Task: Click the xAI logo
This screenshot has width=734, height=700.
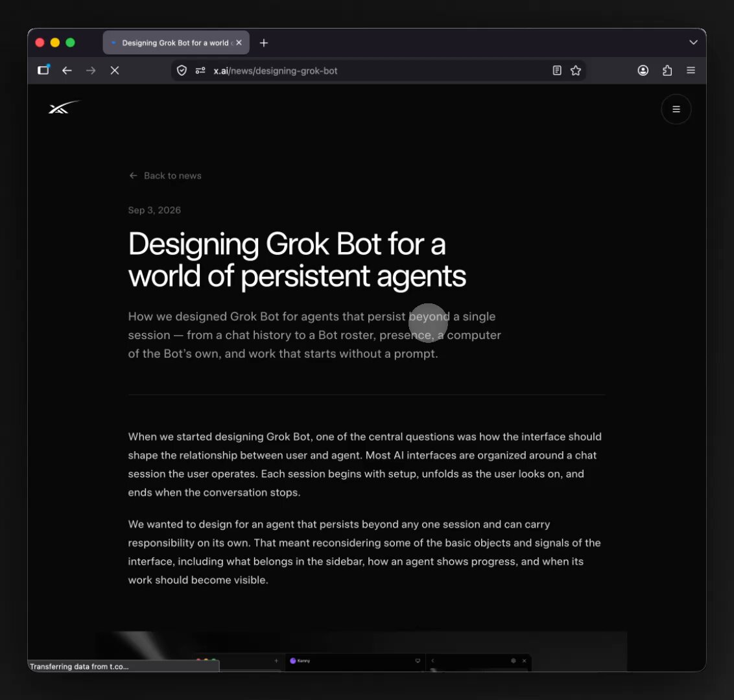Action: pos(64,107)
